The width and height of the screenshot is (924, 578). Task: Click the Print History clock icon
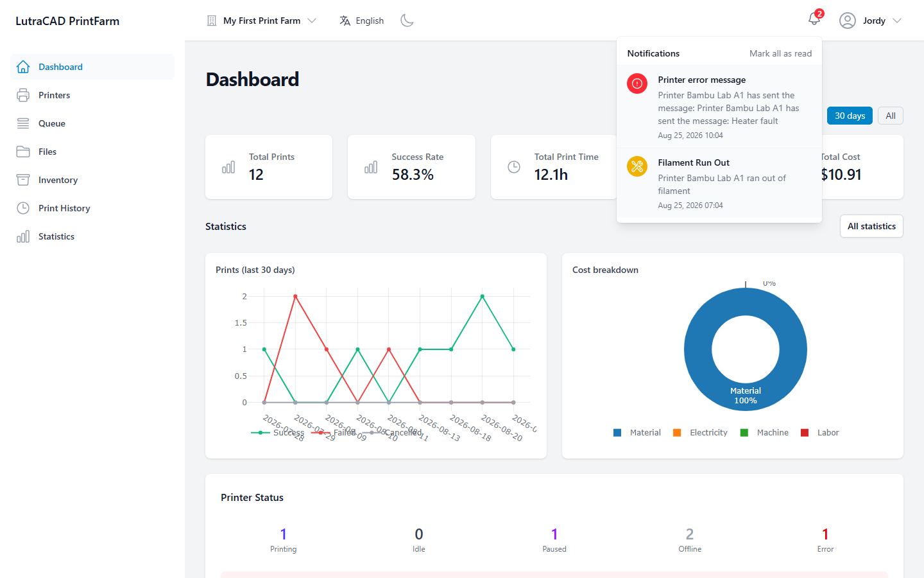(x=23, y=208)
